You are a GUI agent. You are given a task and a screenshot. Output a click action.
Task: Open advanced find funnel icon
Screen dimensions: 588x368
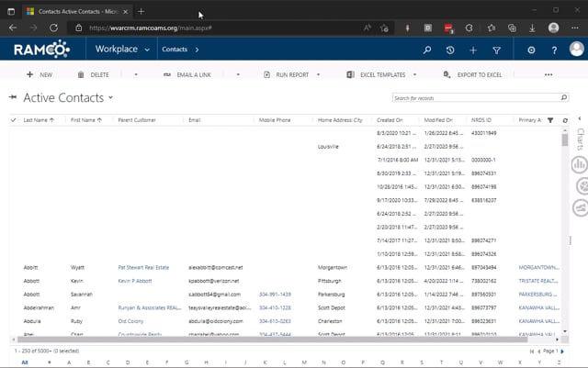[x=497, y=50]
